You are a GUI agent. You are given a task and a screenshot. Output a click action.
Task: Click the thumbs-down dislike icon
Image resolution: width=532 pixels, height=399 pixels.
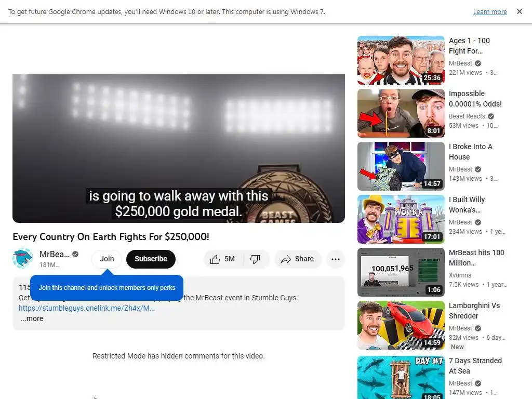click(x=255, y=259)
